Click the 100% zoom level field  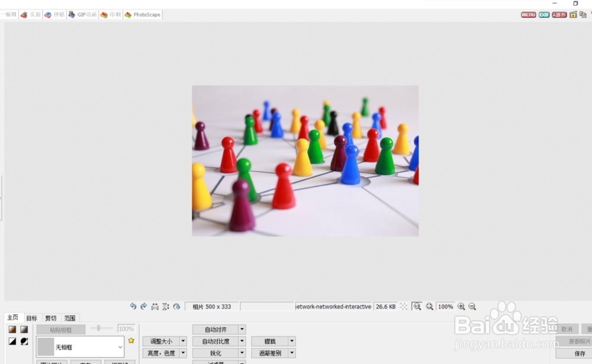coord(446,307)
